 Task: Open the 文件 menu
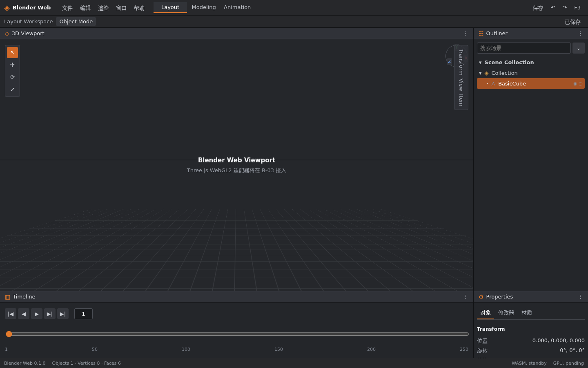(x=67, y=8)
